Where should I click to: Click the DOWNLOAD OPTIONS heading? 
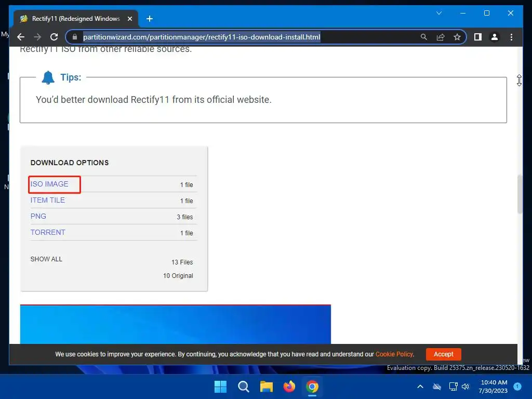70,163
